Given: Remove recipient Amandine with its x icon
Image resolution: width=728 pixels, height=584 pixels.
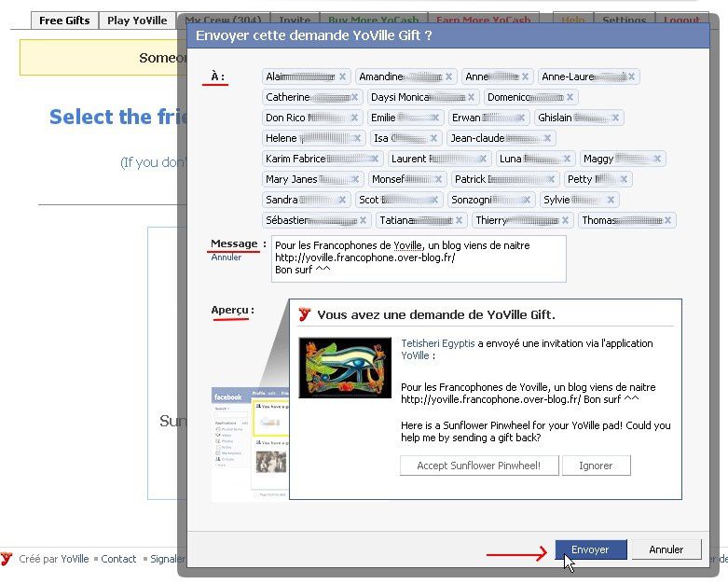Looking at the screenshot, I should [448, 76].
